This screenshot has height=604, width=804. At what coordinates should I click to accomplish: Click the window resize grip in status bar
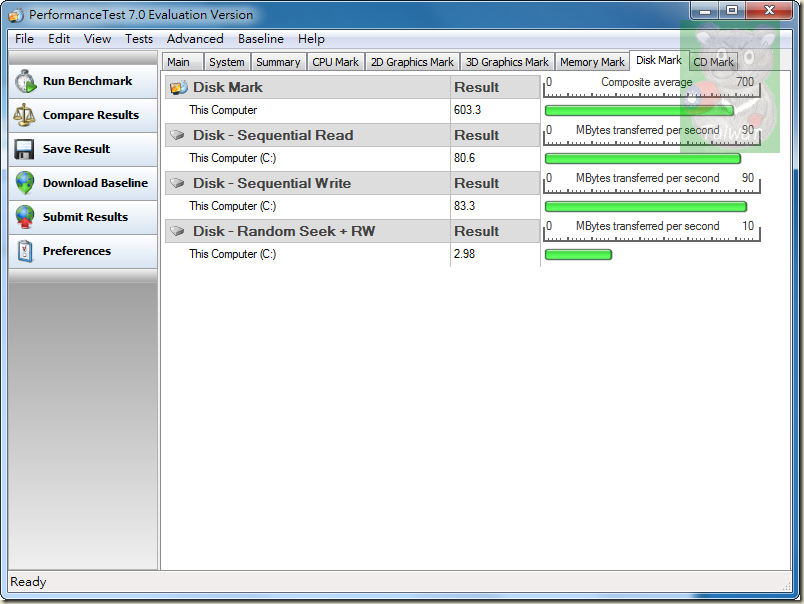coord(786,585)
